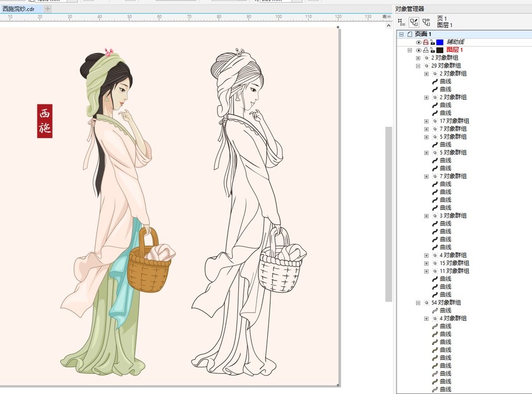Expand the 11 对象群组 group
532x394 pixels.
point(426,271)
